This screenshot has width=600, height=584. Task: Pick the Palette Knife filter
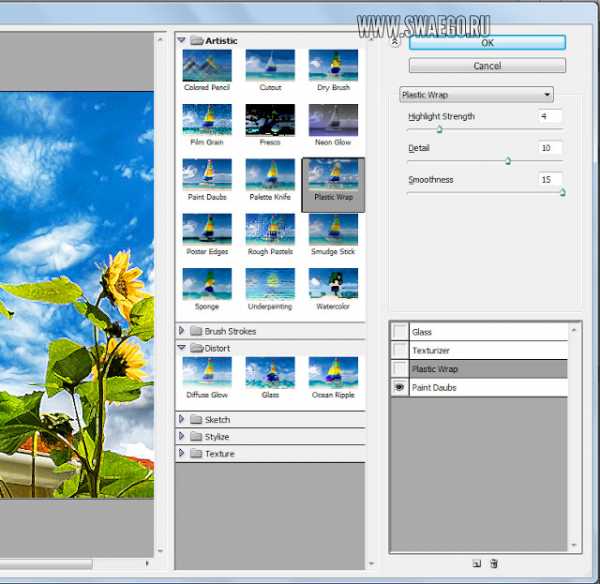point(270,175)
